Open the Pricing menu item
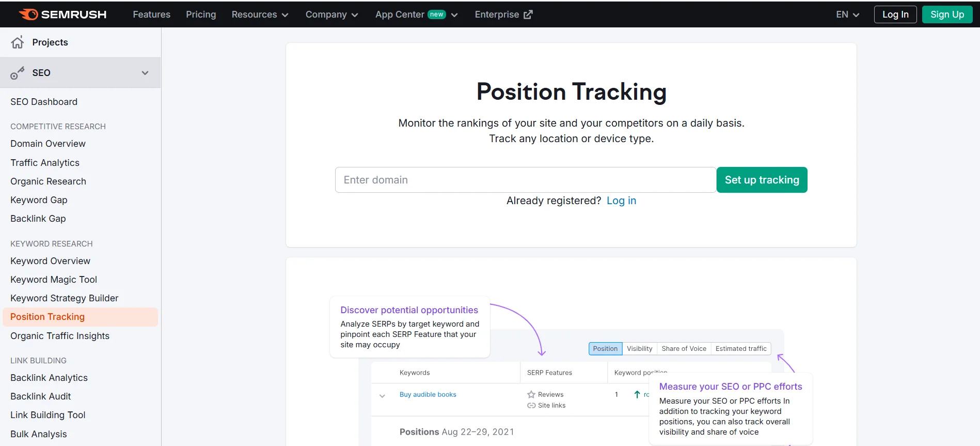 201,14
